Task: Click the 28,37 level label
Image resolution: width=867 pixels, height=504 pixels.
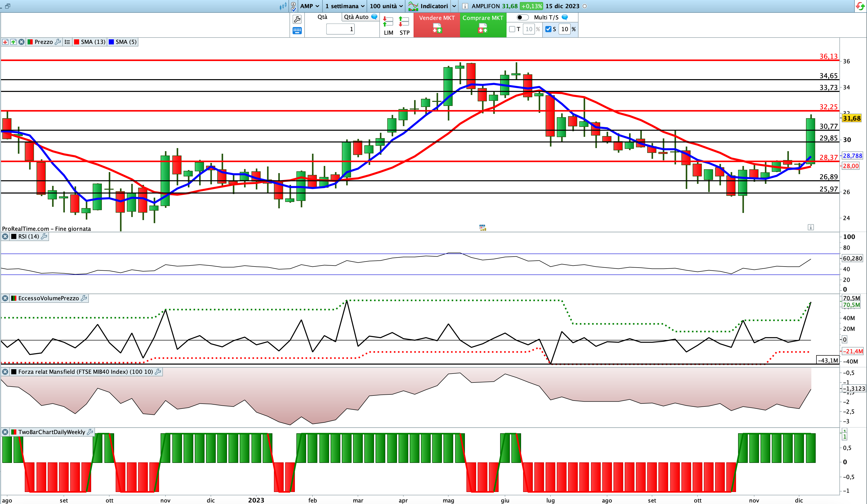Action: (x=828, y=157)
